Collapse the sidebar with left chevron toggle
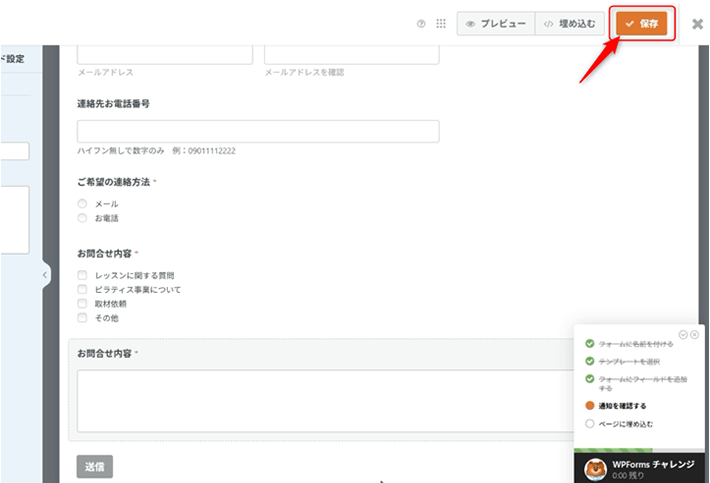 45,275
